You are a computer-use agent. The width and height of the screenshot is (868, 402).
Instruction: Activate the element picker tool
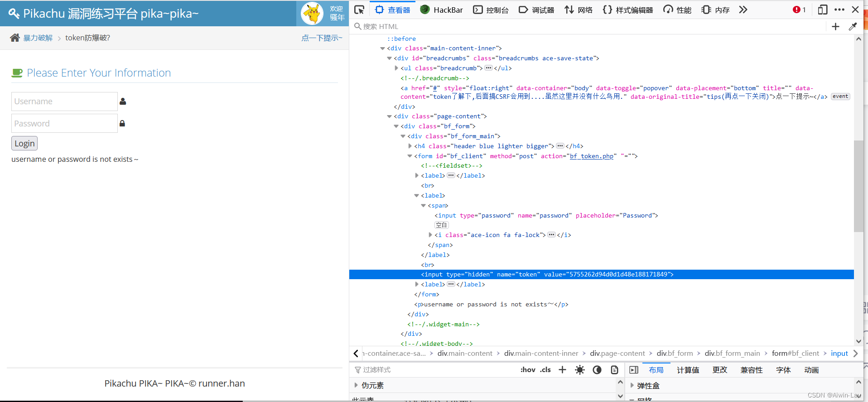[359, 10]
